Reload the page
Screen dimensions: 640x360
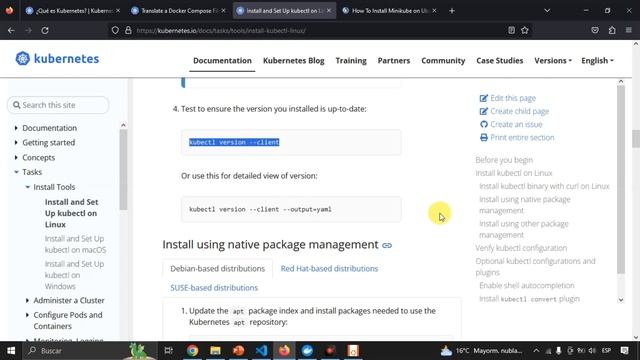pos(45,30)
